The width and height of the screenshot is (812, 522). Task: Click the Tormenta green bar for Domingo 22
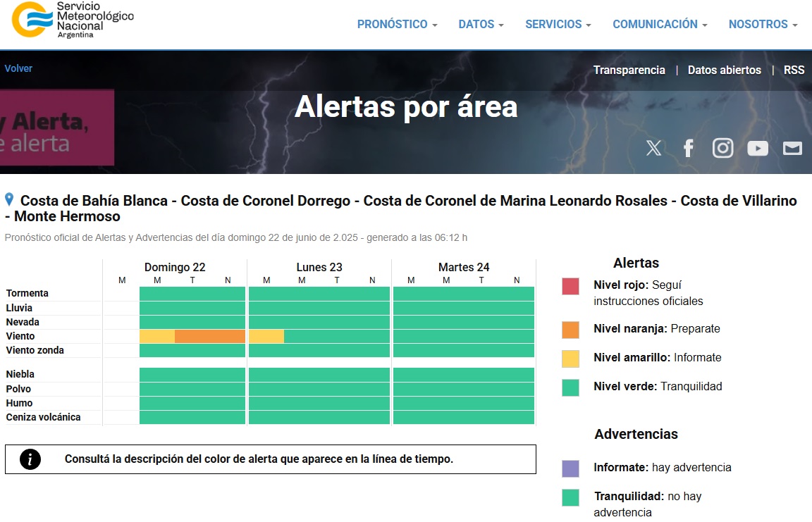pyautogui.click(x=192, y=294)
